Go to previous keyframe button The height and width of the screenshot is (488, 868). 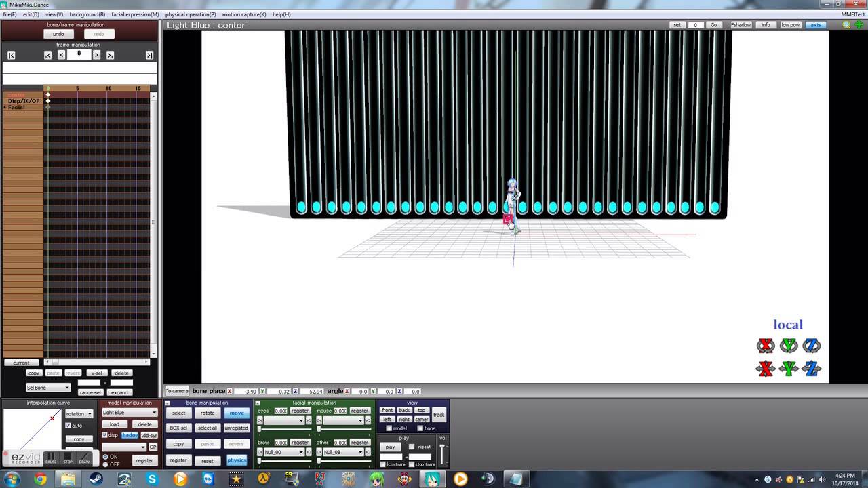pyautogui.click(x=47, y=55)
